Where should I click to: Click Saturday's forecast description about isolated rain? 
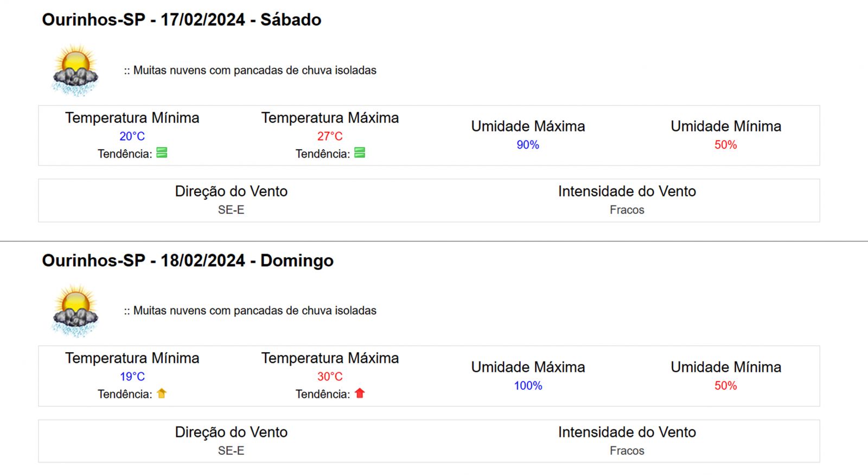(x=250, y=71)
